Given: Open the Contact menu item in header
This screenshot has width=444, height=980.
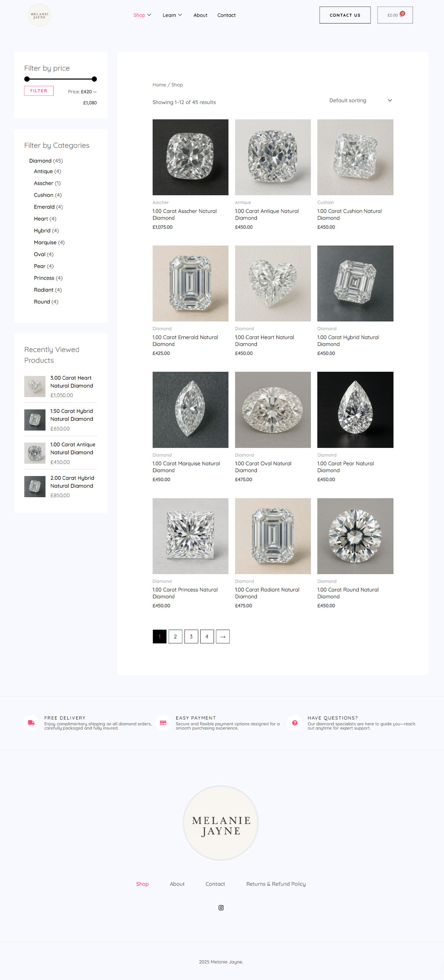Looking at the screenshot, I should click(x=226, y=15).
